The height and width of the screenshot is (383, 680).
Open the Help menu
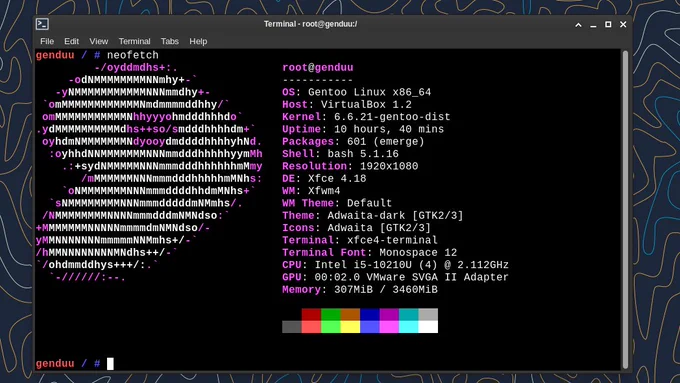(198, 41)
